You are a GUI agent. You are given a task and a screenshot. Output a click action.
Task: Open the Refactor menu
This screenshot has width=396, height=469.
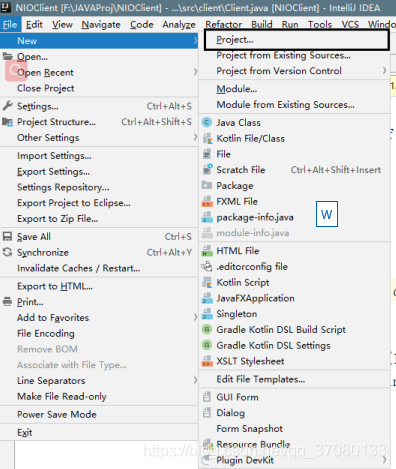pos(224,25)
